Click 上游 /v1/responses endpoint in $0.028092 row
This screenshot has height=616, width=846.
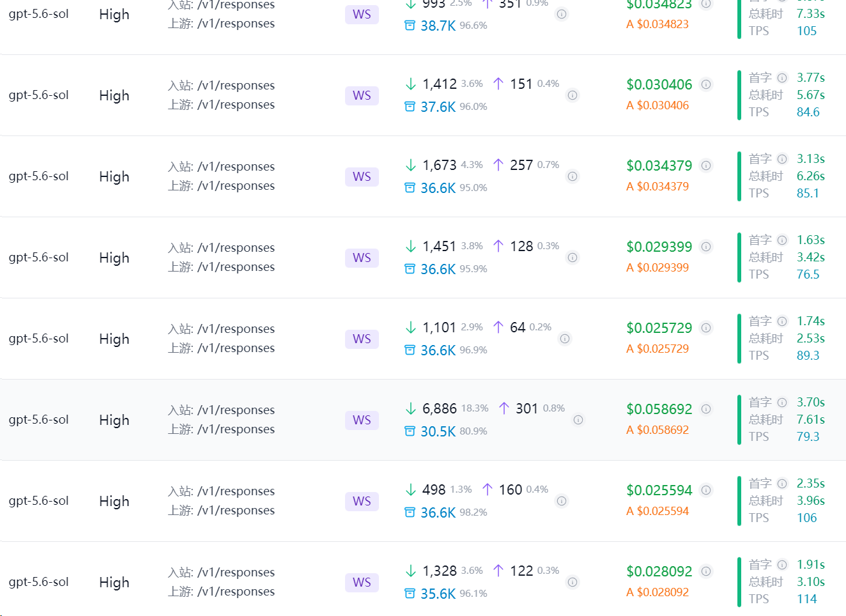[221, 592]
